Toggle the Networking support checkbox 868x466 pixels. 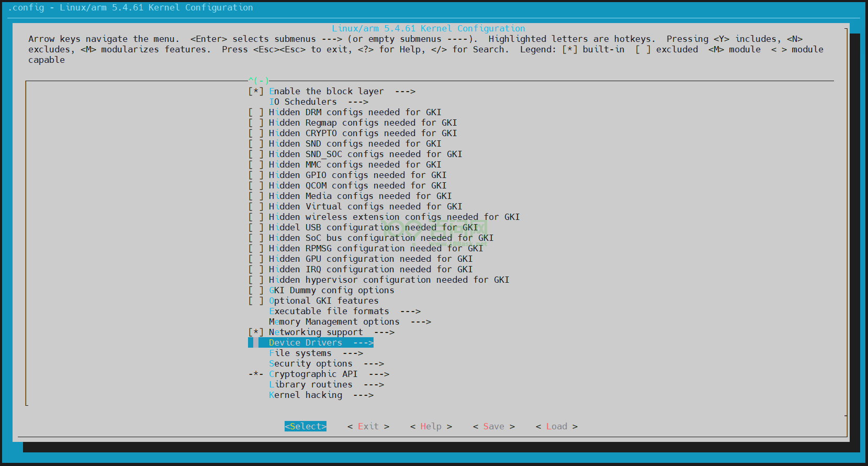tap(256, 332)
